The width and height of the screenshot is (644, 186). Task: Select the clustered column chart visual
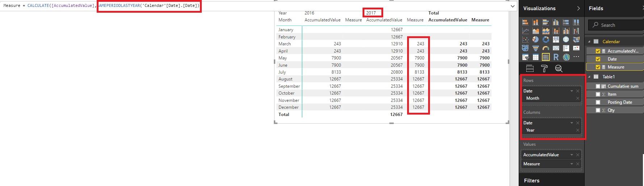tap(556, 22)
